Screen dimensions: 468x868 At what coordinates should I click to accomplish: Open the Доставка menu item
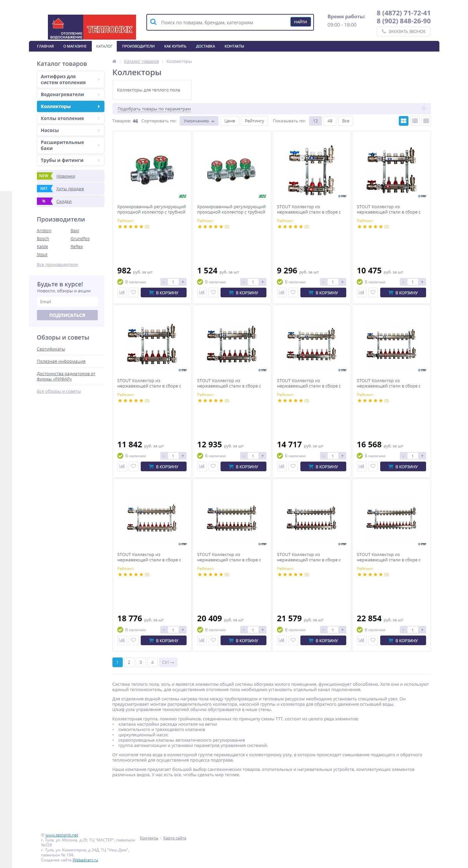click(205, 46)
